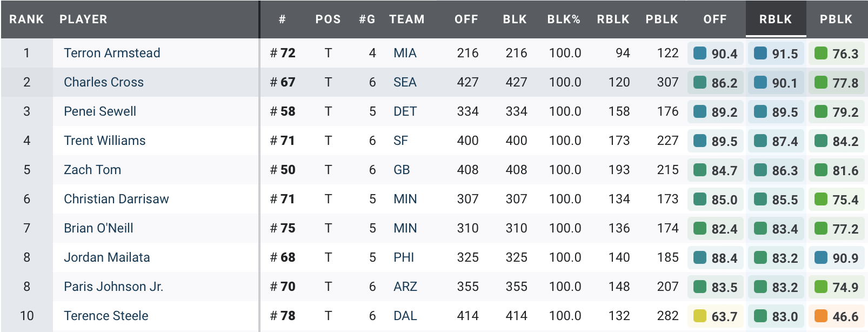Screen dimensions: 868x332
Task: Sort by the BLK% column header
Action: tap(564, 19)
